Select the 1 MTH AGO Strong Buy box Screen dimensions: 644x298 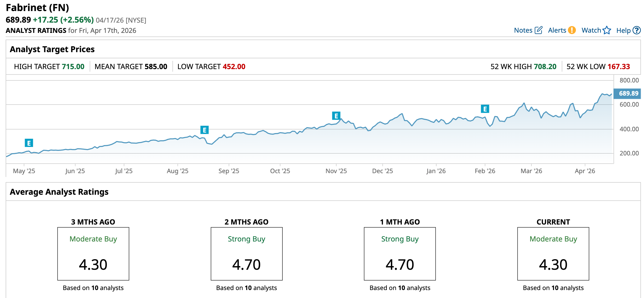[x=400, y=254]
